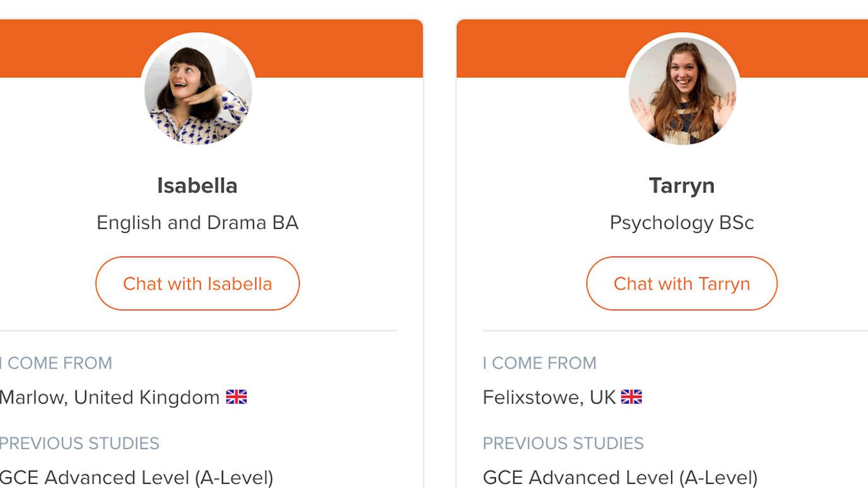Open Tarryn's profile photo
Viewport: 868px width, 488px height.
tap(682, 90)
